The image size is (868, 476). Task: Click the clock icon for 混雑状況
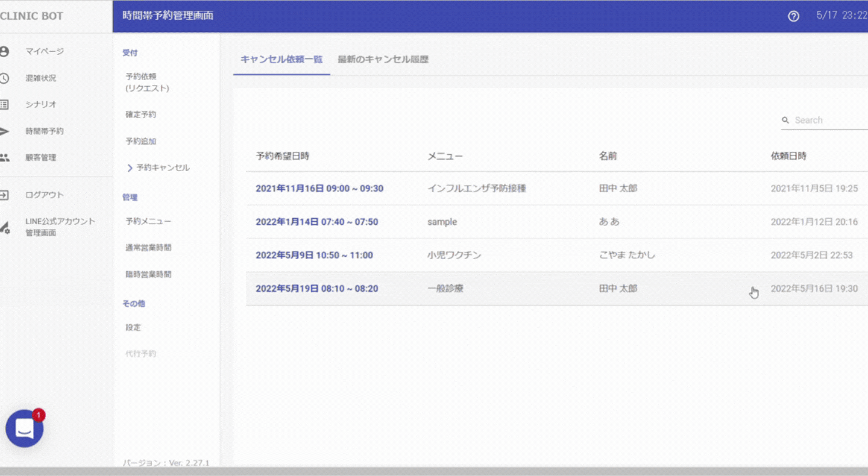[5, 78]
